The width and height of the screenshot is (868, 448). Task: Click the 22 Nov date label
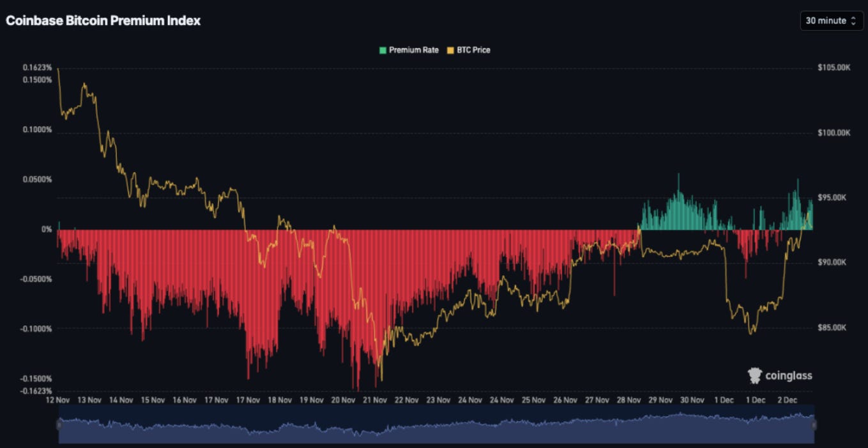point(407,400)
